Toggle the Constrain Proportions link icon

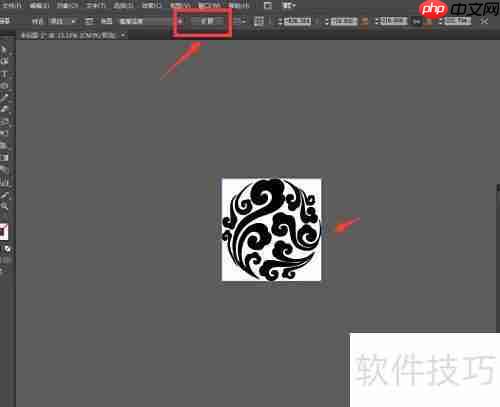tap(416, 21)
